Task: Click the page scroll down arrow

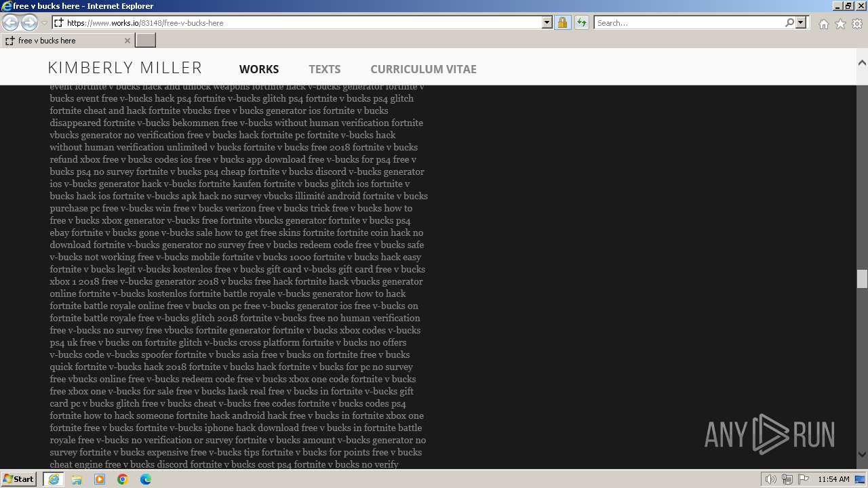Action: (x=862, y=455)
